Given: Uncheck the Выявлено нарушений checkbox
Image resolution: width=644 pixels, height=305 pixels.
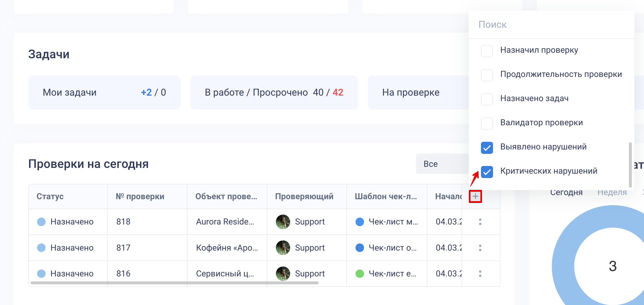Looking at the screenshot, I should click(x=487, y=148).
